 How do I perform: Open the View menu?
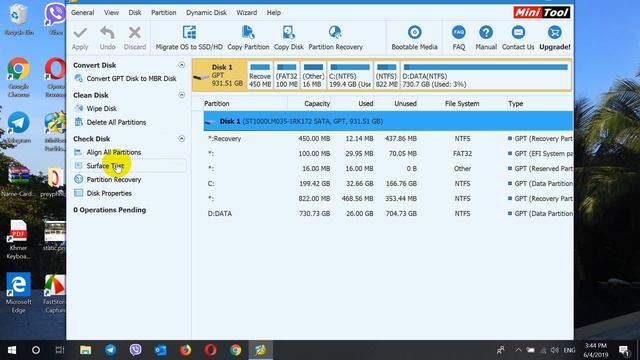click(111, 13)
